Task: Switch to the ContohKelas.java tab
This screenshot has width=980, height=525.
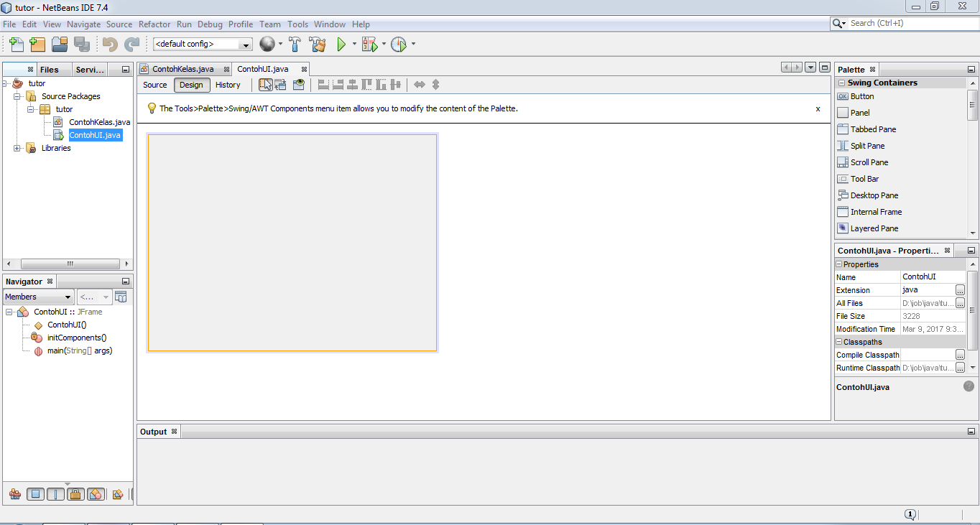Action: [x=181, y=70]
